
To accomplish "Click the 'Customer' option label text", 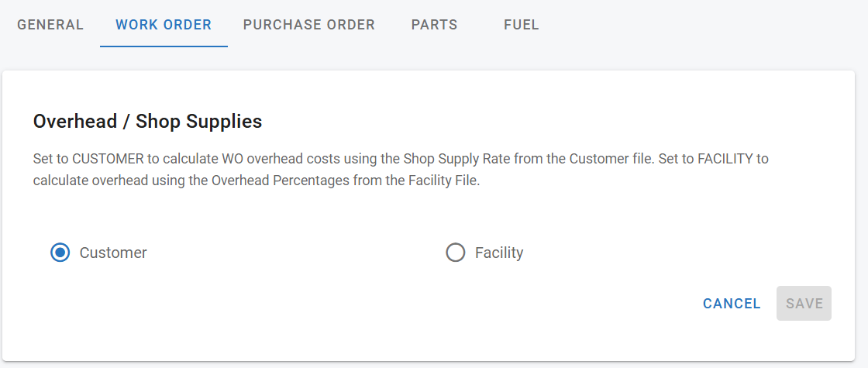I will click(113, 253).
